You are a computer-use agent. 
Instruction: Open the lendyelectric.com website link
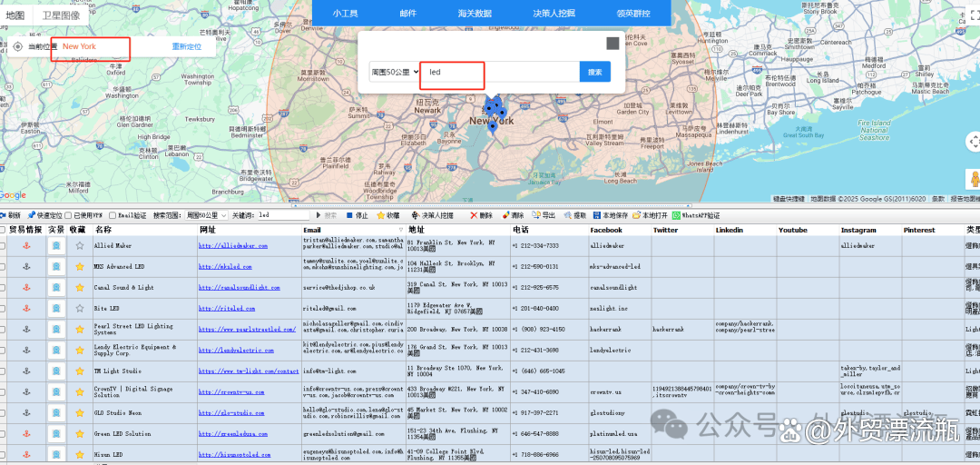tap(236, 351)
